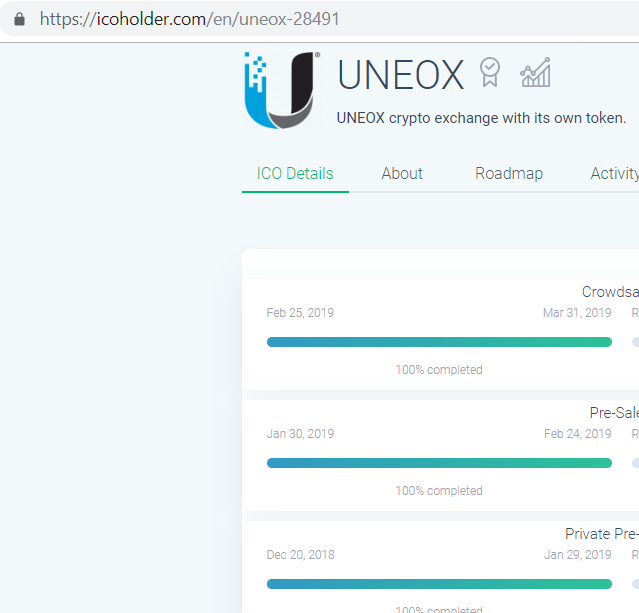This screenshot has height=613, width=639.
Task: Click the verified badge ribbon icon
Action: click(x=489, y=72)
